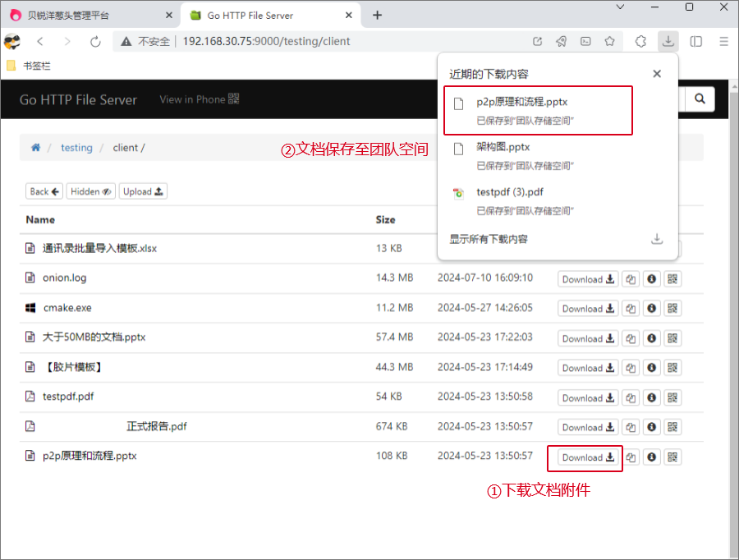
Task: Click the share page icon in address bar
Action: pyautogui.click(x=537, y=42)
